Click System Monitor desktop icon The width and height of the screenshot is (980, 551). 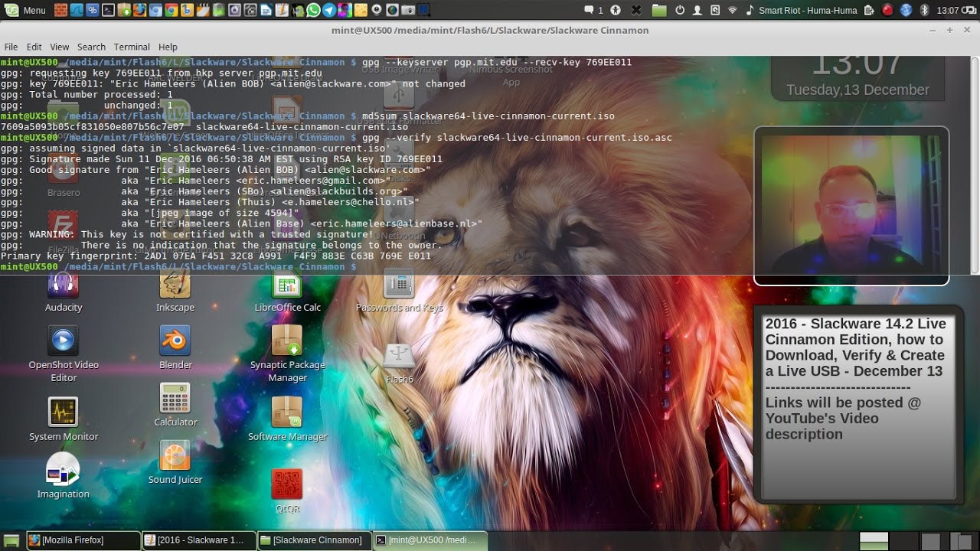coord(64,419)
